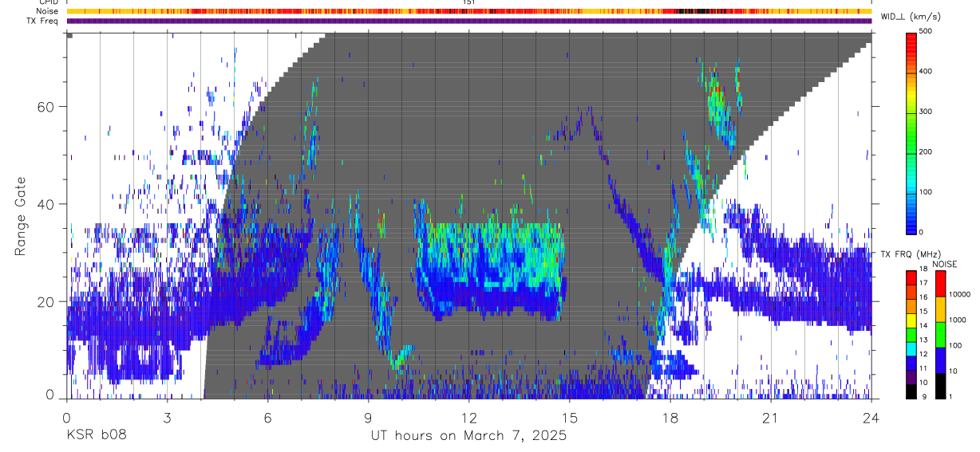The height and width of the screenshot is (452, 980).
Task: Click the 24 tick on UT hours axis
Action: pyautogui.click(x=871, y=418)
